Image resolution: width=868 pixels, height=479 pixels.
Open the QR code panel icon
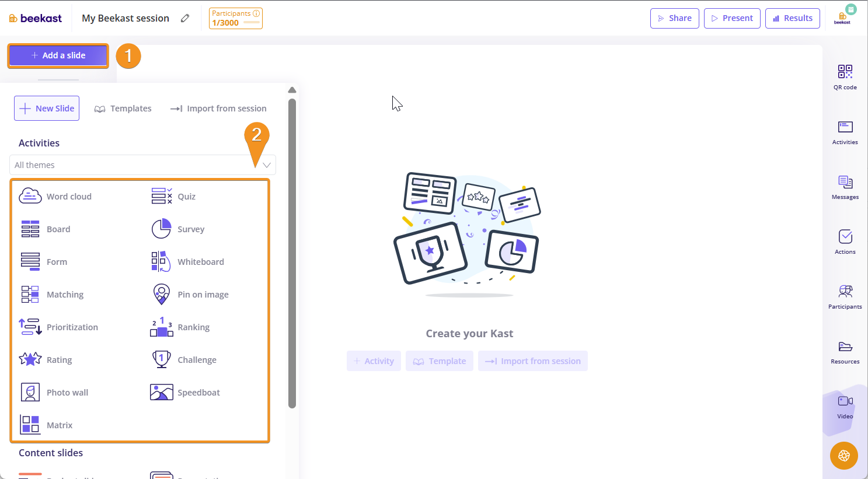point(845,72)
